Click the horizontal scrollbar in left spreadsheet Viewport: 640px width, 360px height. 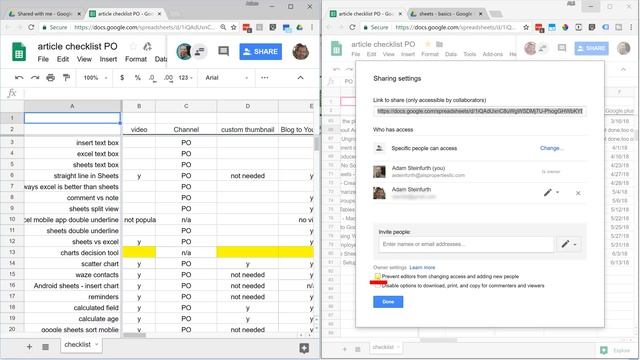coord(135,335)
